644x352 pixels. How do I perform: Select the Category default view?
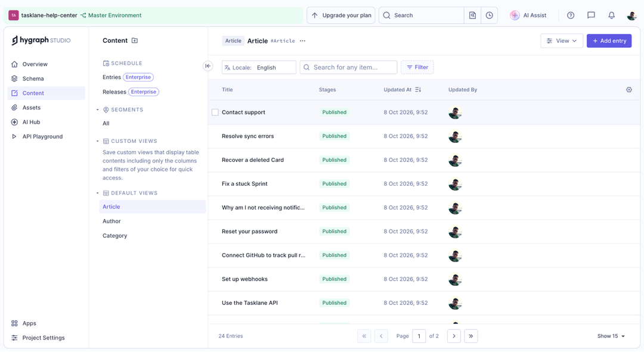pos(153,235)
